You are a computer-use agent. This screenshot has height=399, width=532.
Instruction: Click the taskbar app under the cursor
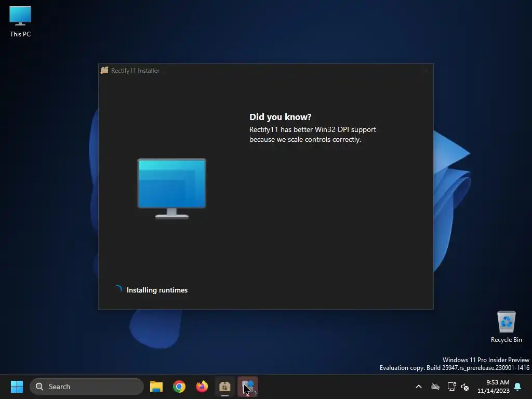(248, 387)
